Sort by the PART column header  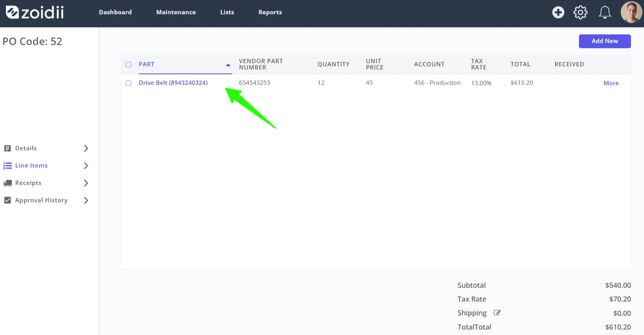click(x=147, y=64)
